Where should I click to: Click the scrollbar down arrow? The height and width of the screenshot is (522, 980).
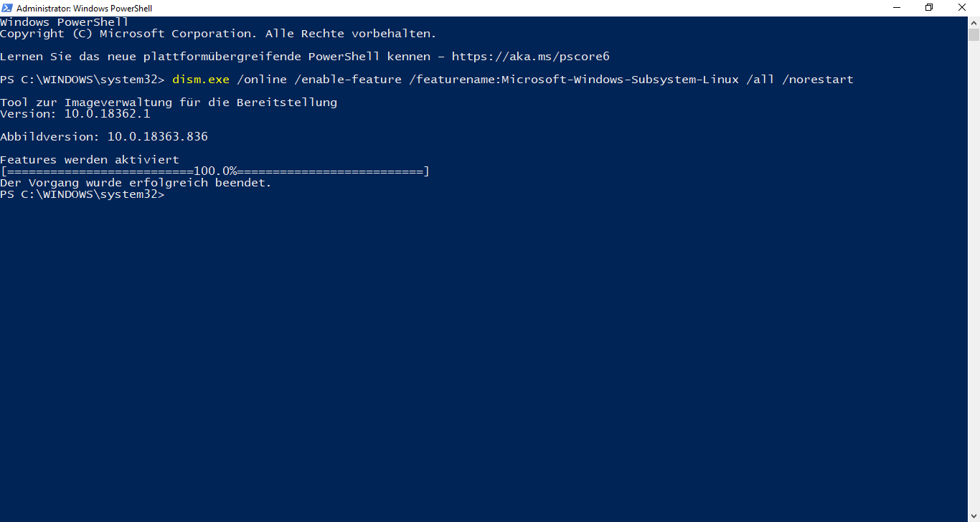click(974, 516)
